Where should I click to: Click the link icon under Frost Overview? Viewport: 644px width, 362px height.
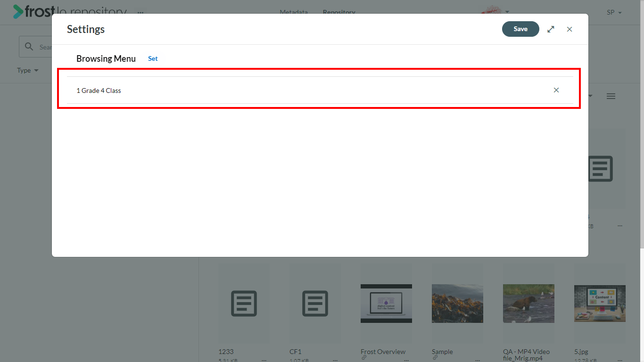[363, 358]
